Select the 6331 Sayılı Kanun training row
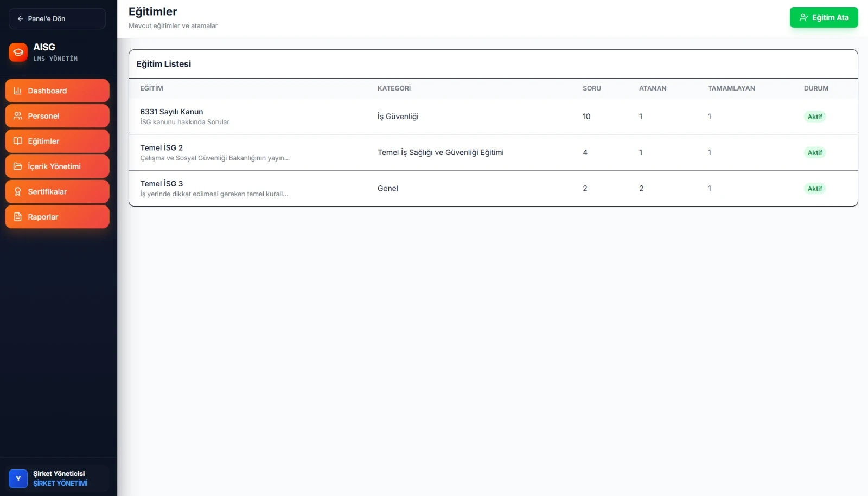868x496 pixels. (171, 112)
